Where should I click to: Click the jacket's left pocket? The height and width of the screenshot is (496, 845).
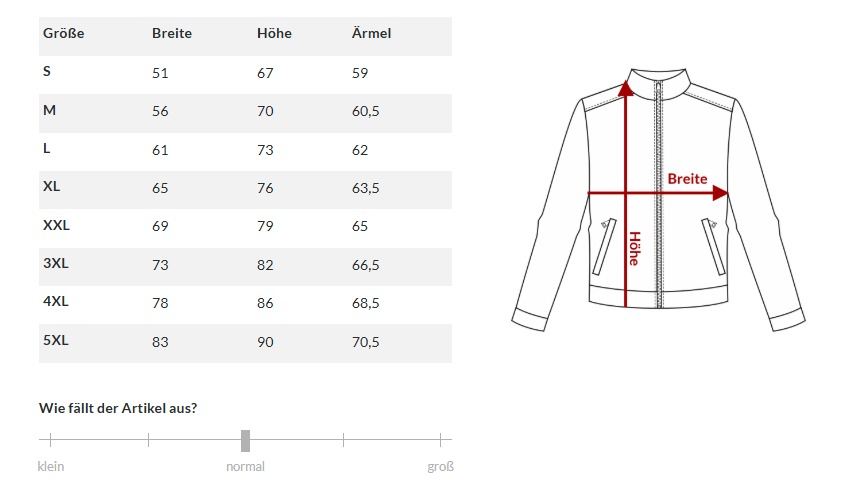(604, 246)
